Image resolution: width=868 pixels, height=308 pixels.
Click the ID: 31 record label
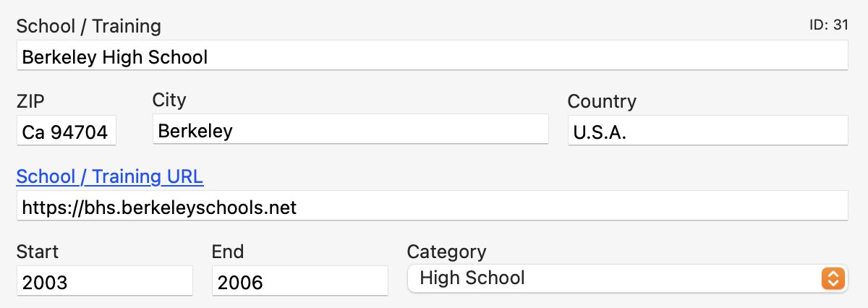[x=828, y=25]
